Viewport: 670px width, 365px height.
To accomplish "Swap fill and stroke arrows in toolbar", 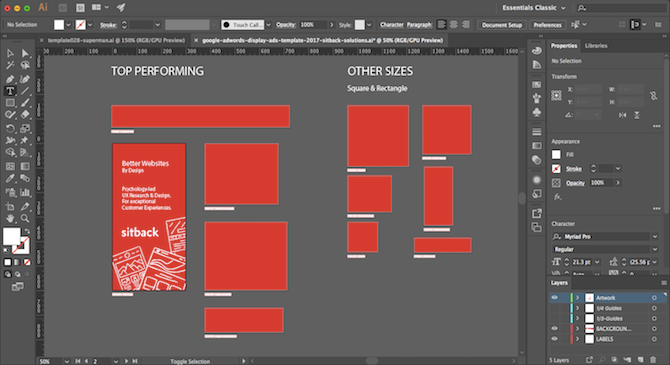I will click(26, 231).
